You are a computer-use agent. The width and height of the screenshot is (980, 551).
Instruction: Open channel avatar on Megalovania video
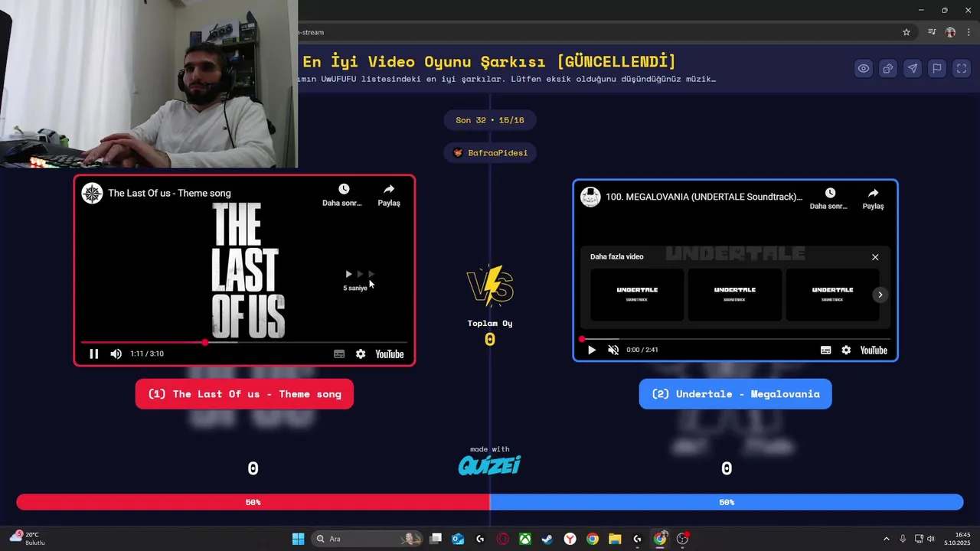590,197
